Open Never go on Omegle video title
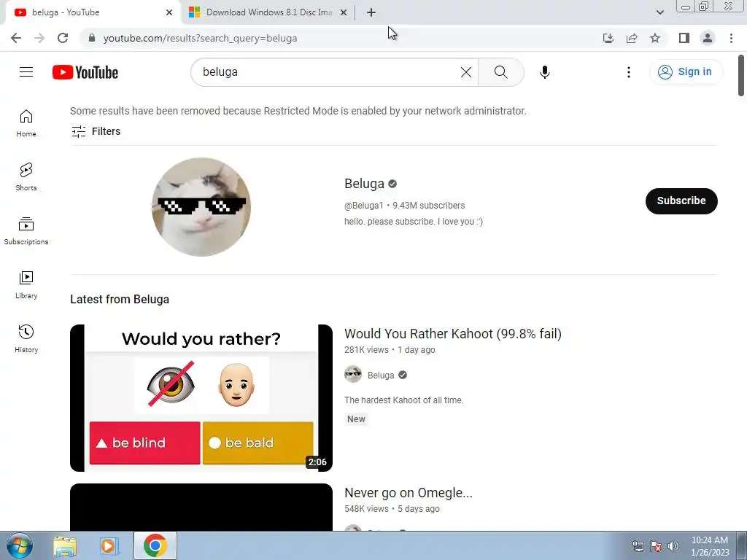This screenshot has width=747, height=560. coord(409,493)
